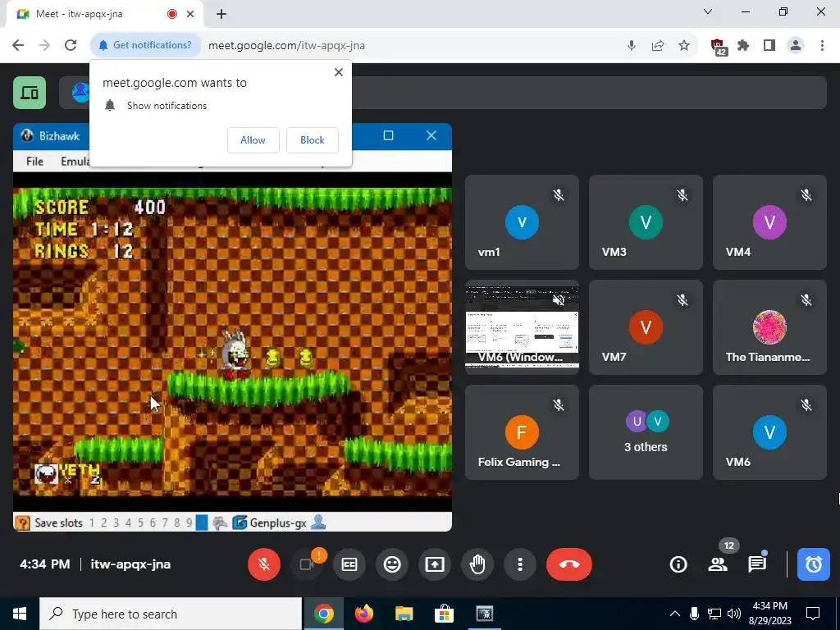The width and height of the screenshot is (840, 630).
Task: Open the uBlock extension icon
Action: coord(718,46)
